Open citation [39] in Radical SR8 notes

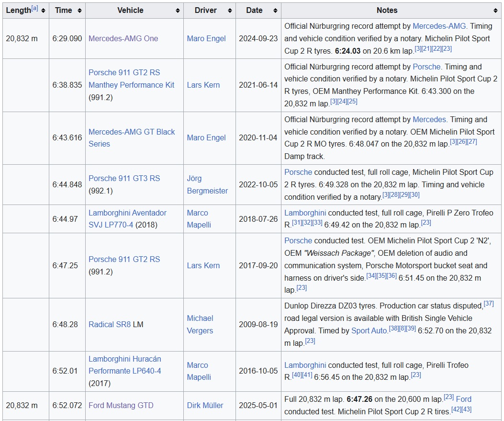coord(411,329)
